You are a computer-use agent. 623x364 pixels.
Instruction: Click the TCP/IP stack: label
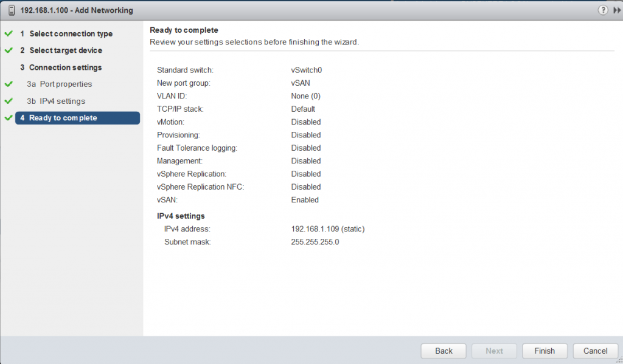[180, 109]
